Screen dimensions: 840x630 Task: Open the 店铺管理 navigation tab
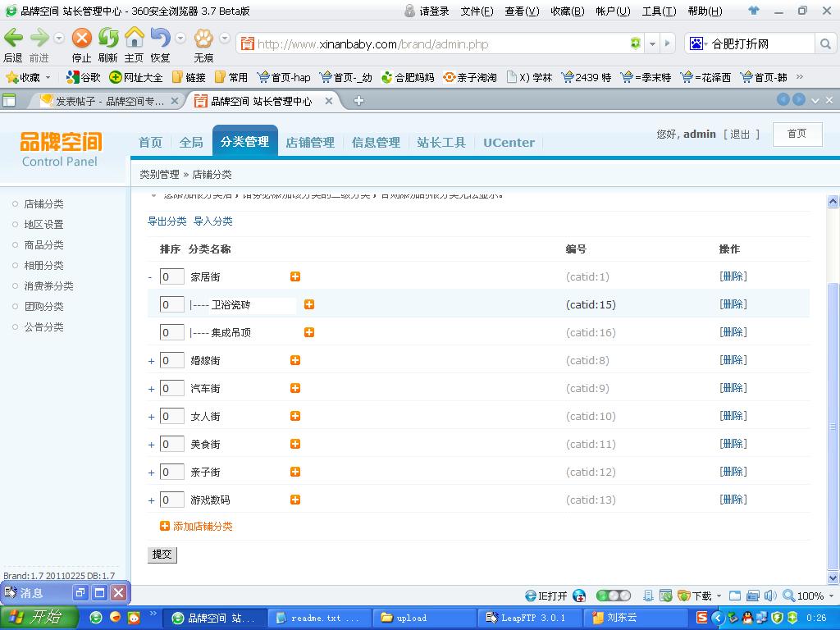click(x=310, y=142)
